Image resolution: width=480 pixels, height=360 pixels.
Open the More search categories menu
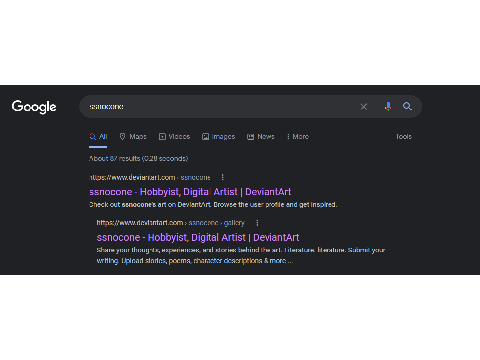click(298, 137)
